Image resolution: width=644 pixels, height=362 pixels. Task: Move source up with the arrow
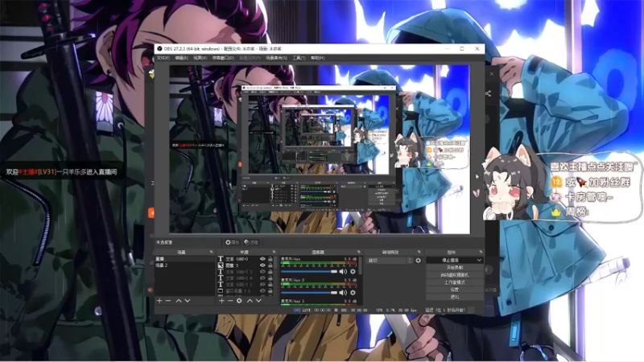click(250, 301)
